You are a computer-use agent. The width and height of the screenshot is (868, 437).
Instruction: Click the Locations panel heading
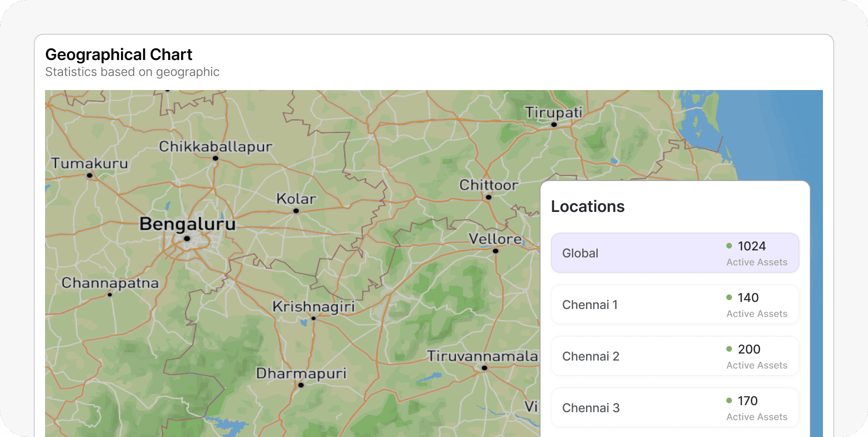pyautogui.click(x=587, y=206)
